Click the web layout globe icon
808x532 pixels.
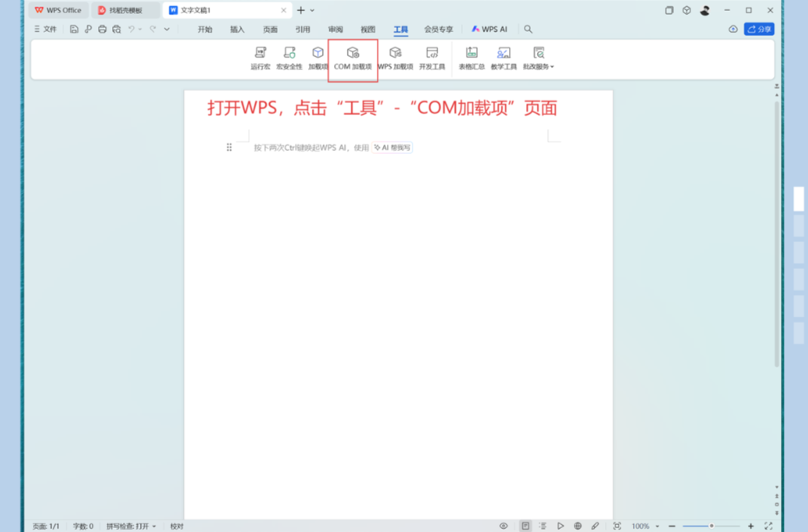578,526
